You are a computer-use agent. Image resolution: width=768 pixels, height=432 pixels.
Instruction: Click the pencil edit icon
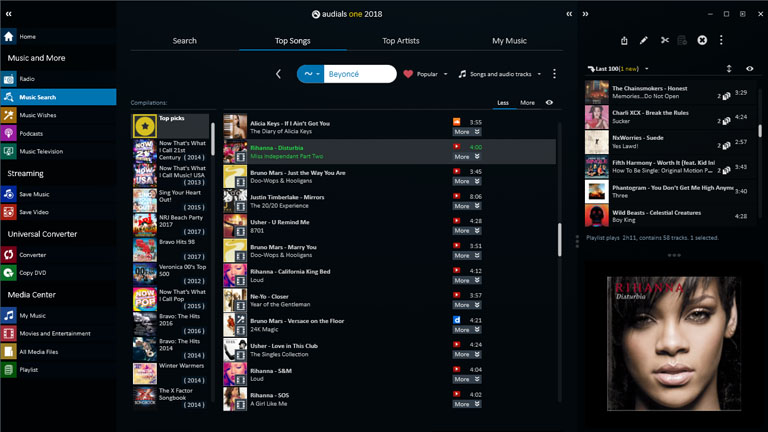point(644,40)
